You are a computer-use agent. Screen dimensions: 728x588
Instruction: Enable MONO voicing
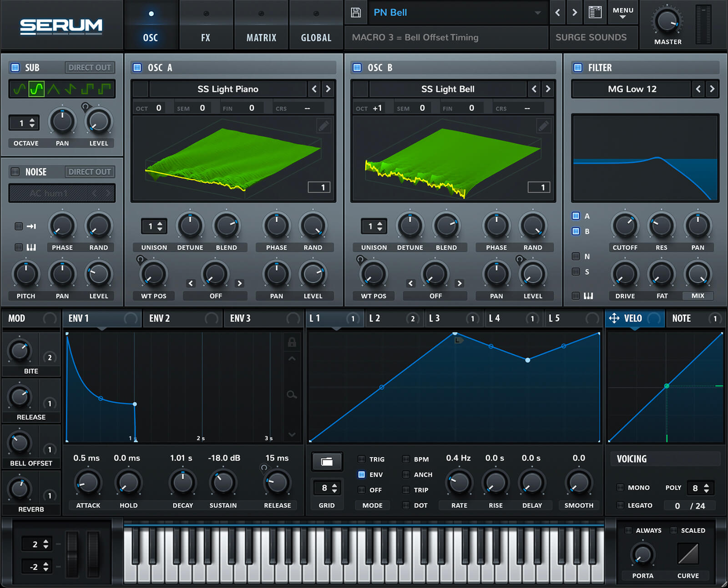pyautogui.click(x=620, y=487)
